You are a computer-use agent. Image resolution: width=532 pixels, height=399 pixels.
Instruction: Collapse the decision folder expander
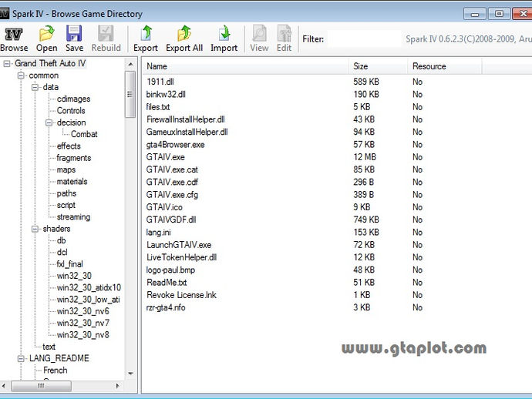coord(49,122)
